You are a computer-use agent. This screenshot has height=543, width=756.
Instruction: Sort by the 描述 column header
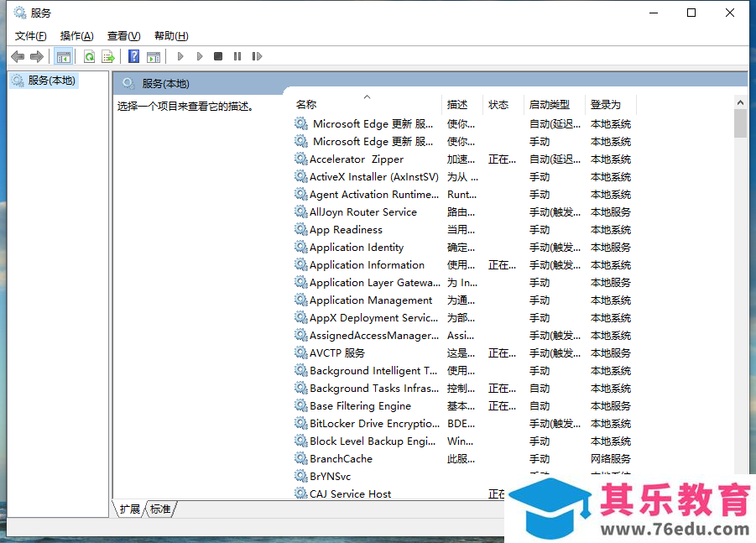461,105
